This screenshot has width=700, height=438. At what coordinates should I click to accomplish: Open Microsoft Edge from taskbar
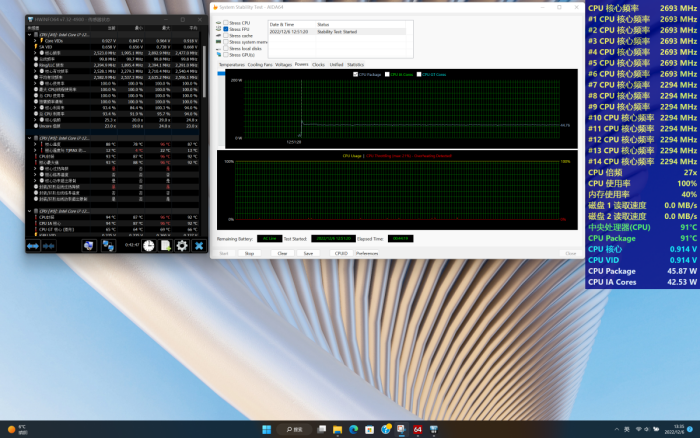352,429
